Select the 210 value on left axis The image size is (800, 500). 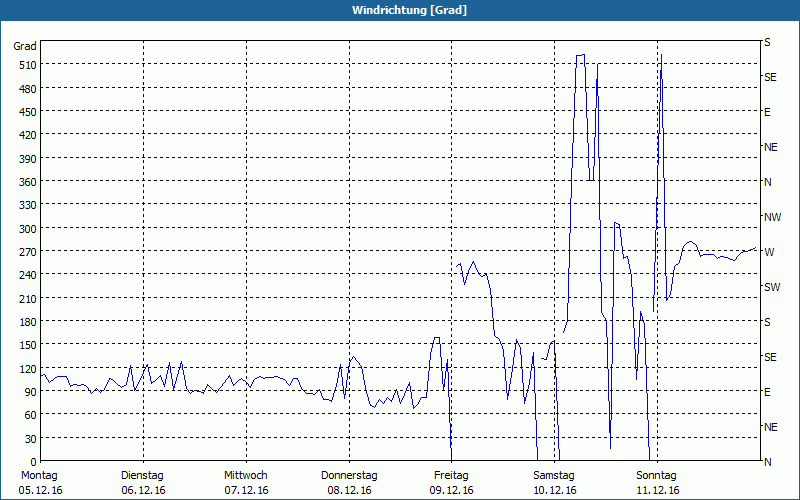click(28, 298)
